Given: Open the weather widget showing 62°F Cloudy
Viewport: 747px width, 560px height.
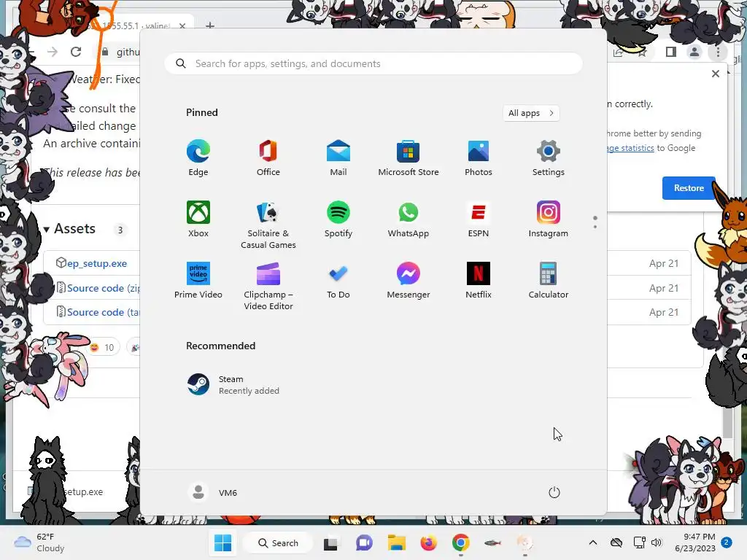Looking at the screenshot, I should [x=39, y=542].
